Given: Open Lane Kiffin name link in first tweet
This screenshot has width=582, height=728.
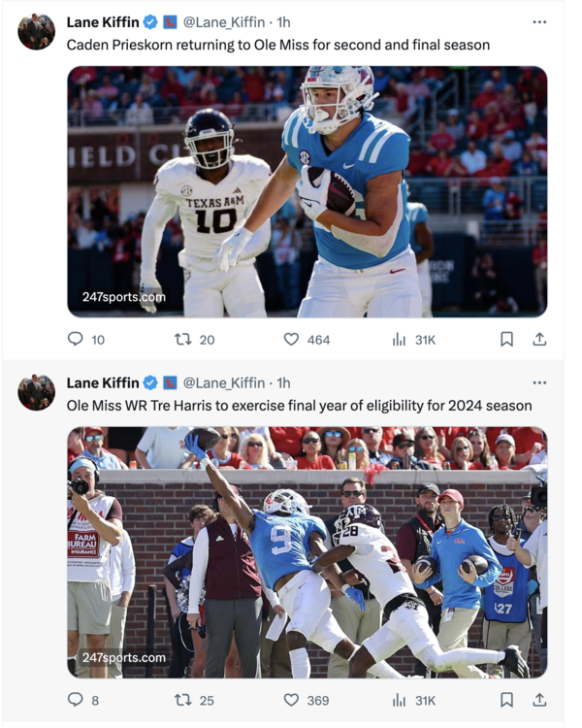Looking at the screenshot, I should click(x=103, y=21).
